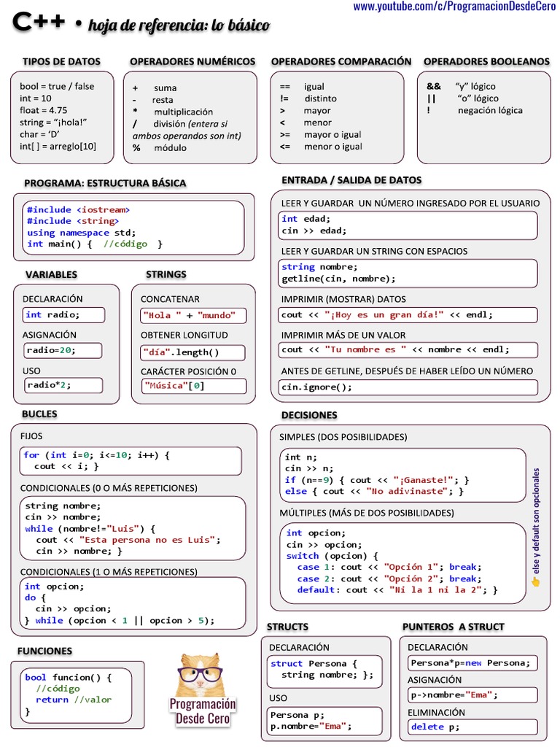Click the '* multiplicación' operator row
This screenshot has width=560, height=747.
[x=173, y=112]
